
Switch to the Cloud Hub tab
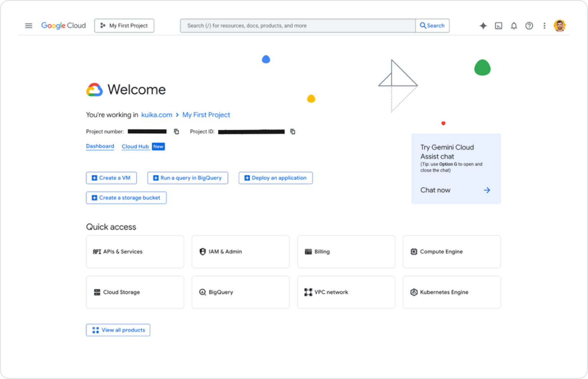pos(135,147)
